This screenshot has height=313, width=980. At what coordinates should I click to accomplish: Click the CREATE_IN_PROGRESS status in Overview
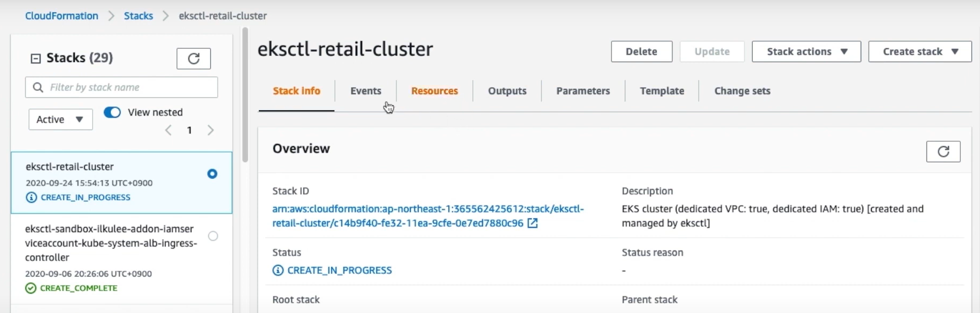coord(339,270)
